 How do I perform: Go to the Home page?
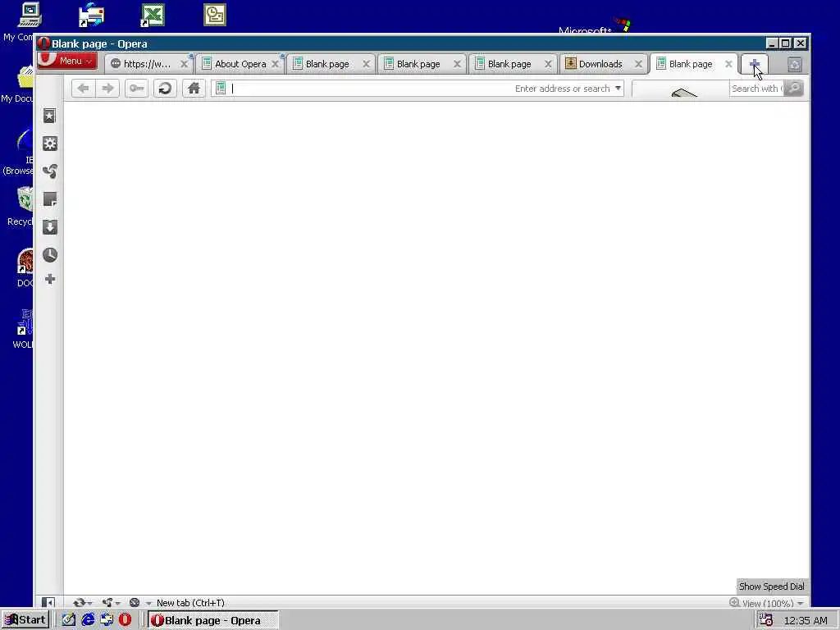point(194,89)
